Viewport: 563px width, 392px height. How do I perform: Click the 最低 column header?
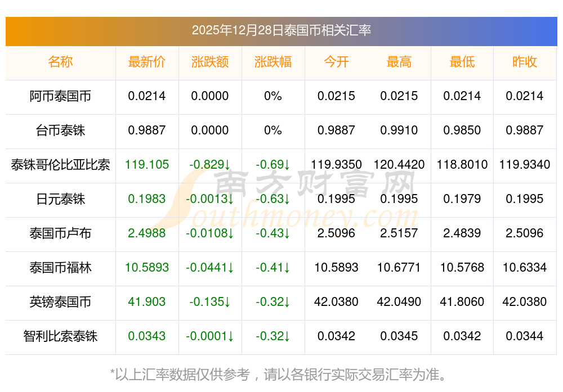click(462, 62)
